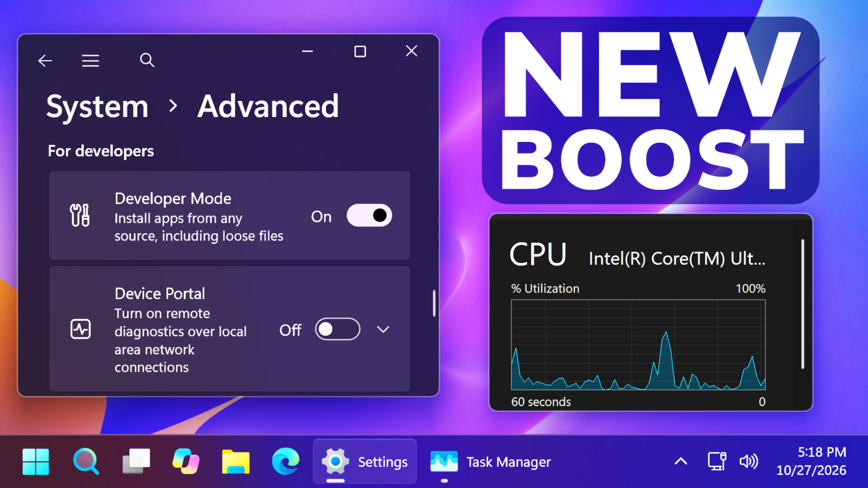Click the 'Device Portal' setting title

pos(160,294)
